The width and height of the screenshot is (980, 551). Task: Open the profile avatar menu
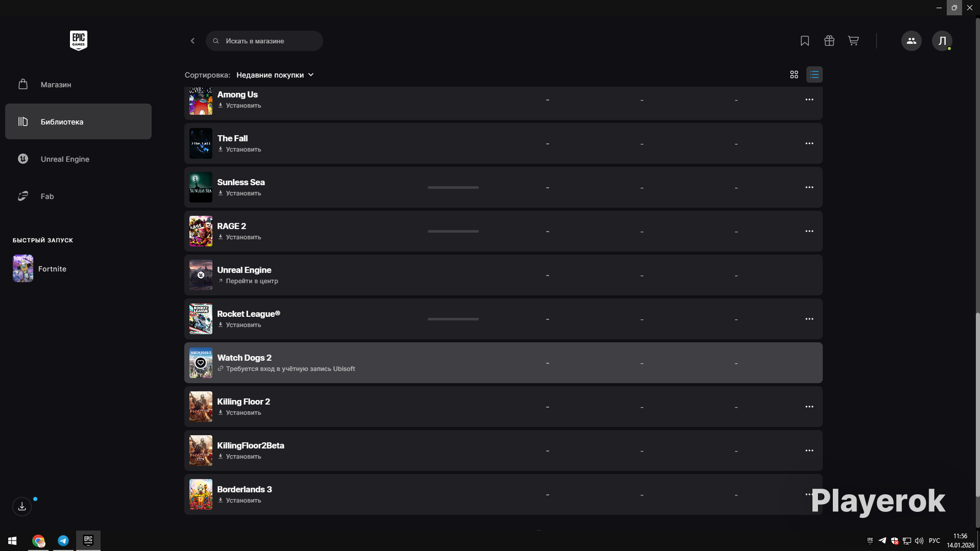942,41
